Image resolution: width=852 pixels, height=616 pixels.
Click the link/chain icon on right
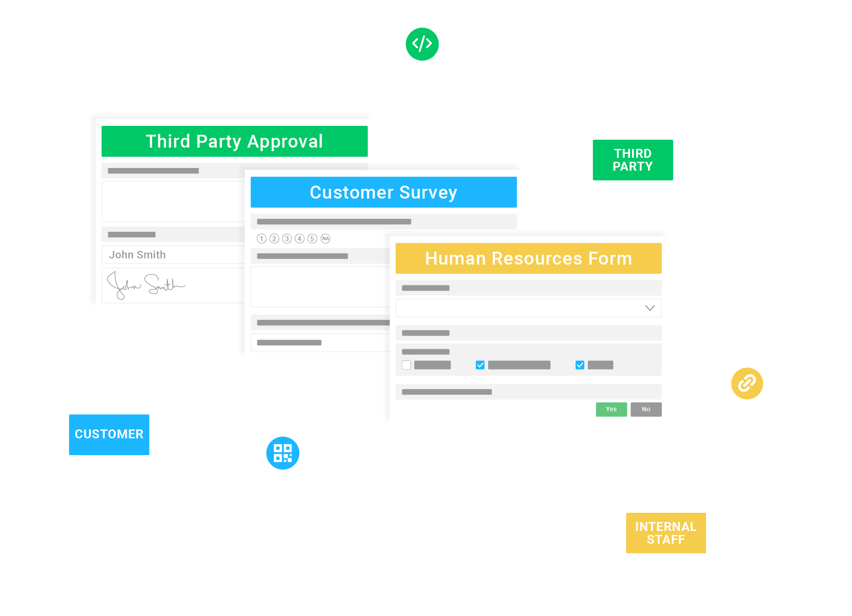747,383
